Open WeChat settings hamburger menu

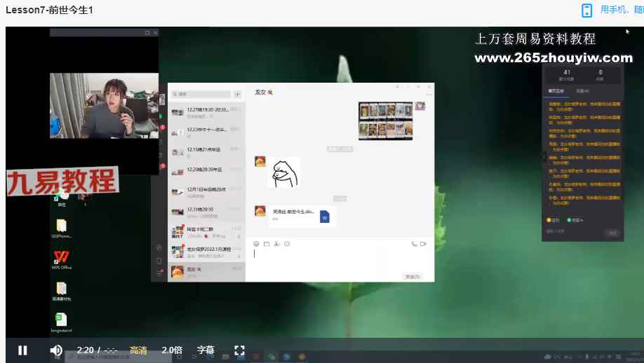pyautogui.click(x=159, y=273)
